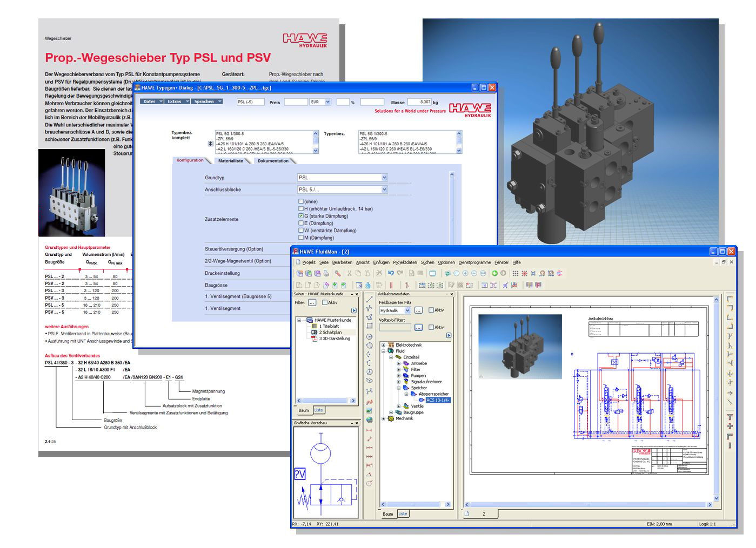Collapse the Fluid tree node

tap(384, 351)
